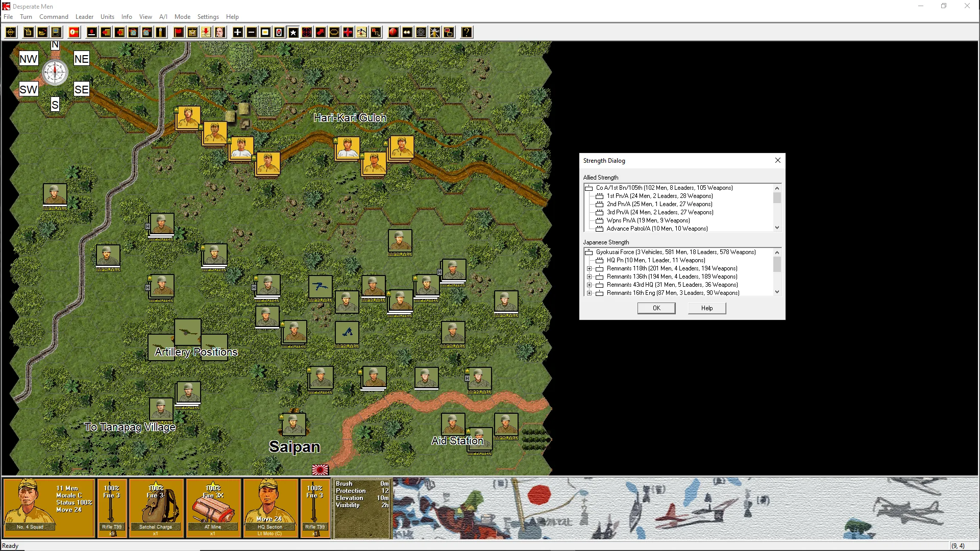This screenshot has width=980, height=551.
Task: Select Co A/1st Bn/105th tree row
Action: (664, 188)
